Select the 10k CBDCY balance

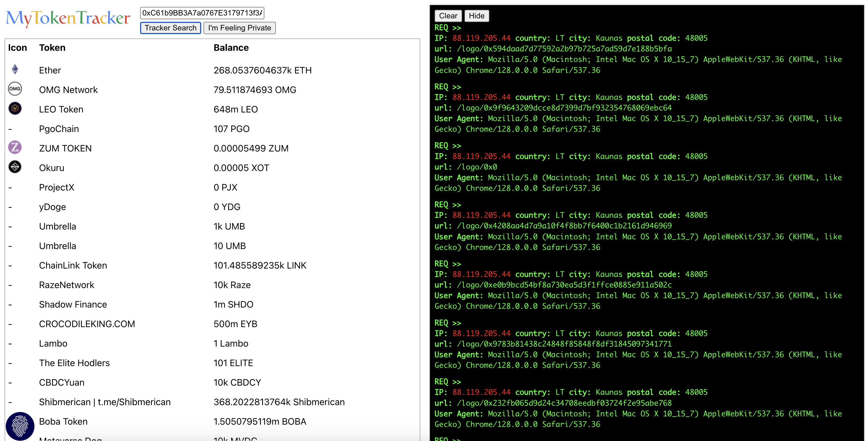[237, 383]
